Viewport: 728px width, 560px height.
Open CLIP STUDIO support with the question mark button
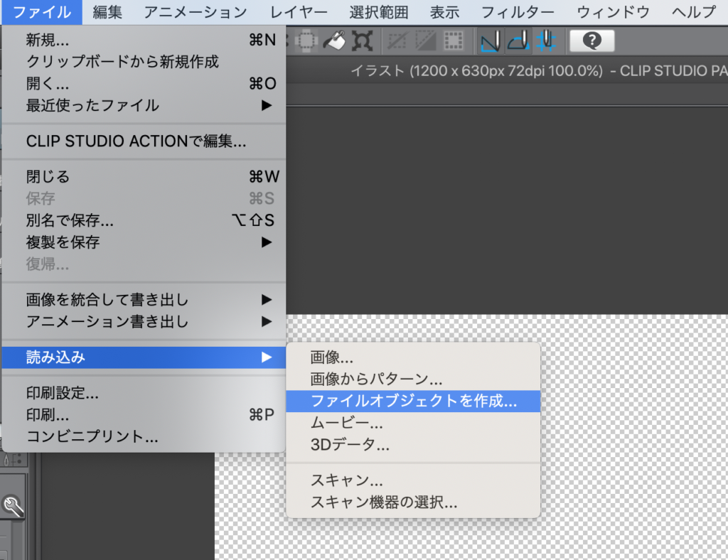pyautogui.click(x=592, y=41)
